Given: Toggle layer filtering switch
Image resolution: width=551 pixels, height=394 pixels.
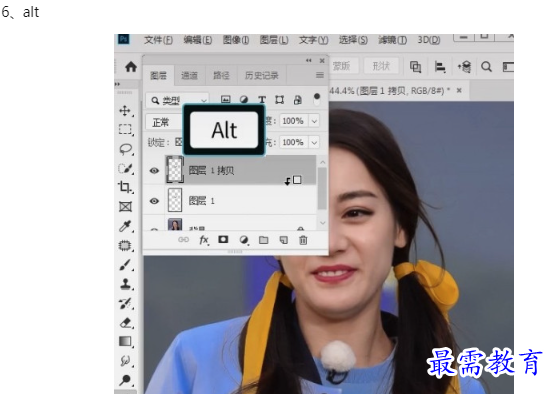Looking at the screenshot, I should click(317, 99).
